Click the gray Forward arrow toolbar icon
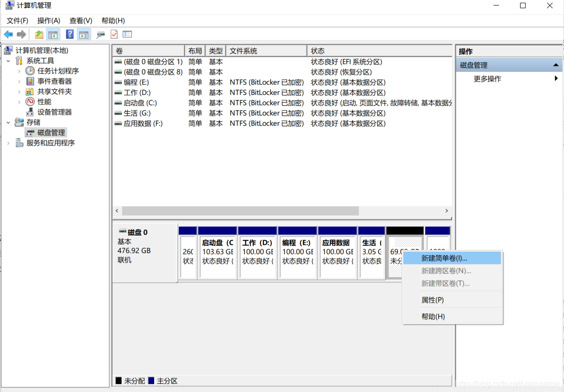This screenshot has height=392, width=564. click(x=21, y=34)
